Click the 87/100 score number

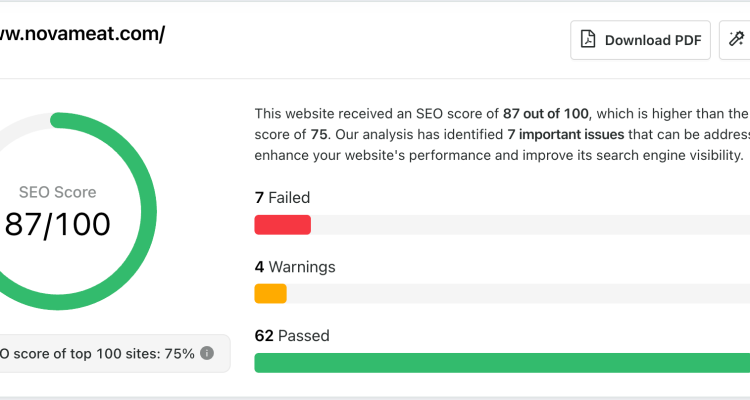point(57,224)
